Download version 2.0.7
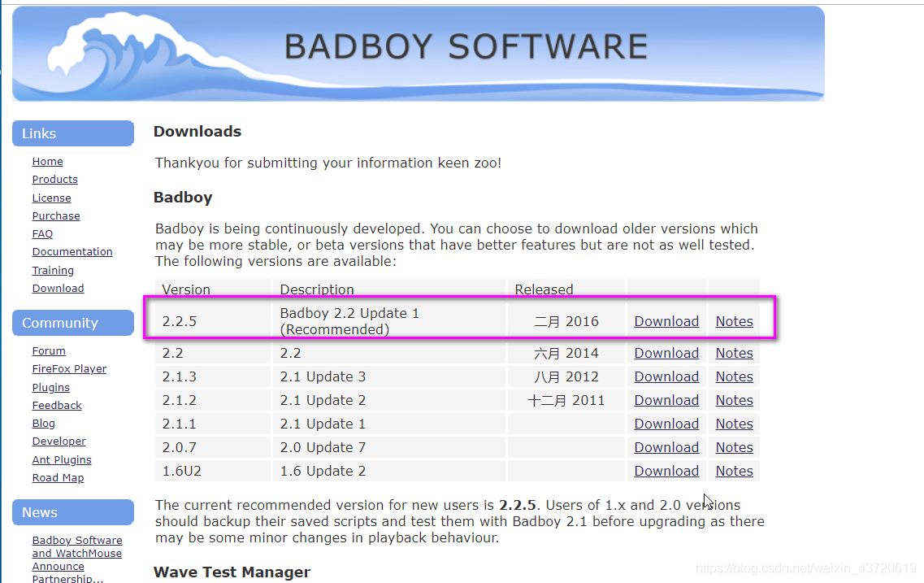The height and width of the screenshot is (583, 924). (666, 447)
